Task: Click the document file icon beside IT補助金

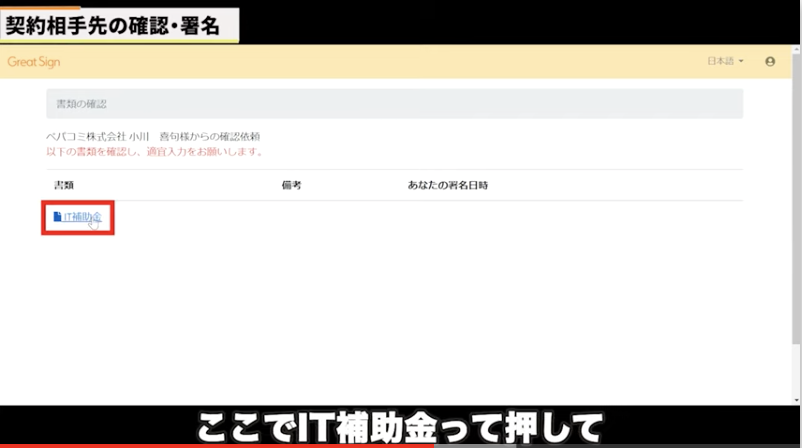Action: (x=57, y=217)
